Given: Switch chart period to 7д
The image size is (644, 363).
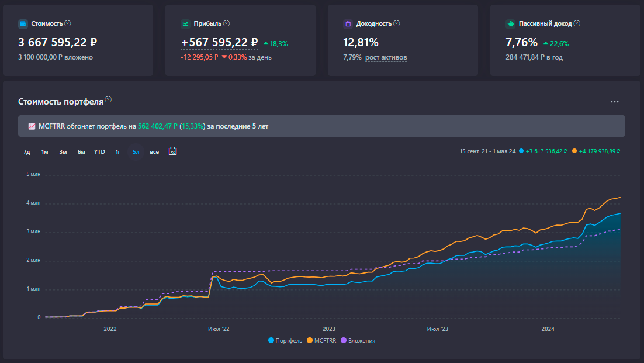Looking at the screenshot, I should (26, 152).
